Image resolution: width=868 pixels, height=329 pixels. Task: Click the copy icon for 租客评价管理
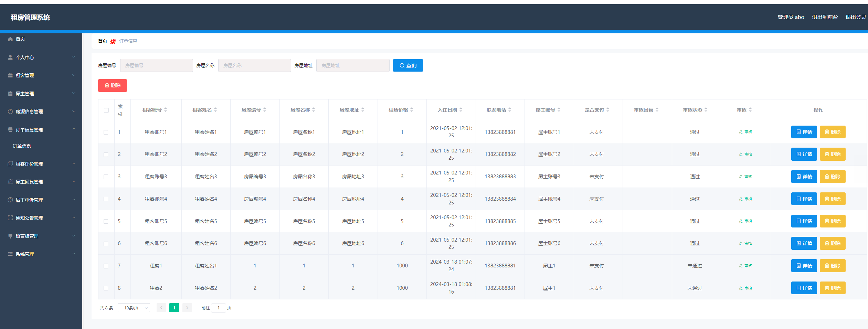(x=10, y=164)
